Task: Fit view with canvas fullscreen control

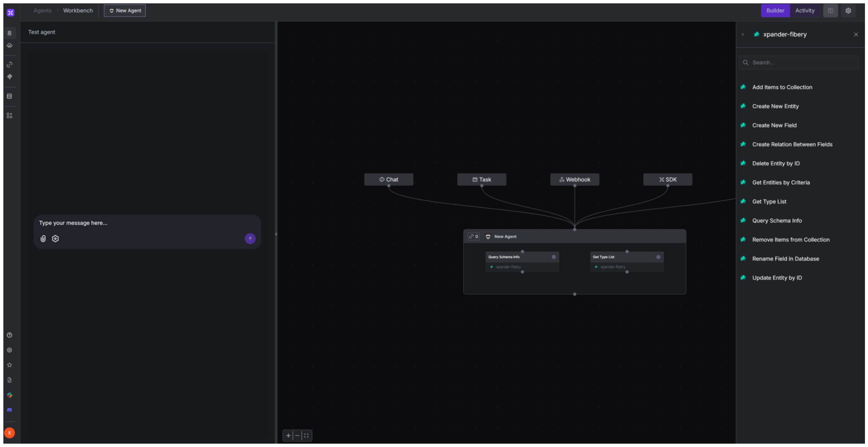Action: [306, 436]
